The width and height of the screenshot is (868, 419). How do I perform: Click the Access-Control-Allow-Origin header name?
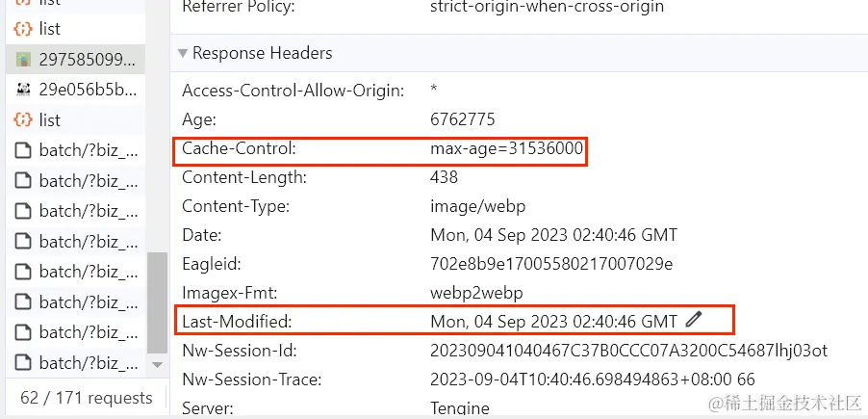[294, 91]
